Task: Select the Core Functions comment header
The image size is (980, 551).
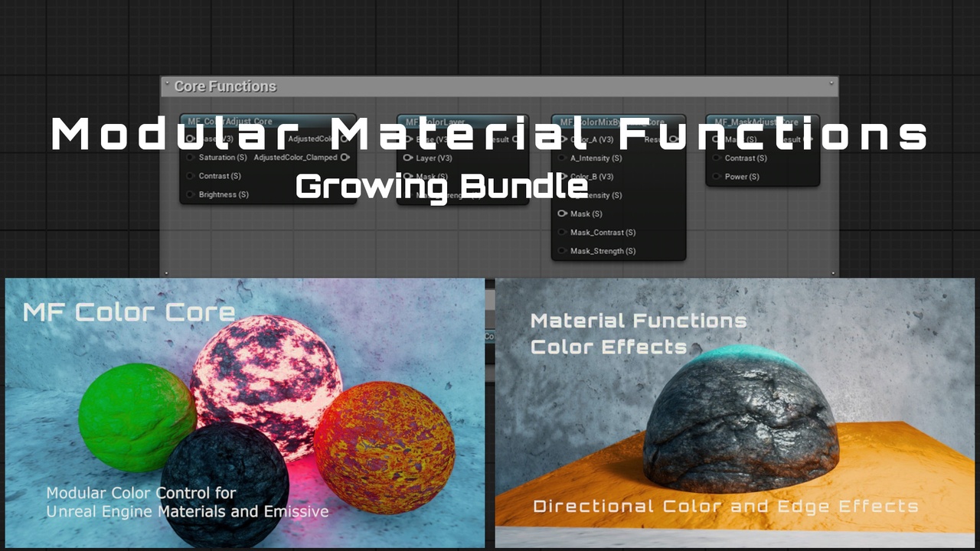Action: click(x=500, y=86)
